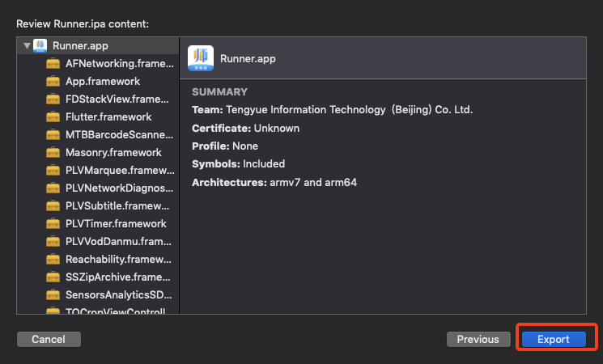Screen dimensions: 603x364
Task: Click FDStackView framework briefcase icon
Action: pyautogui.click(x=53, y=99)
